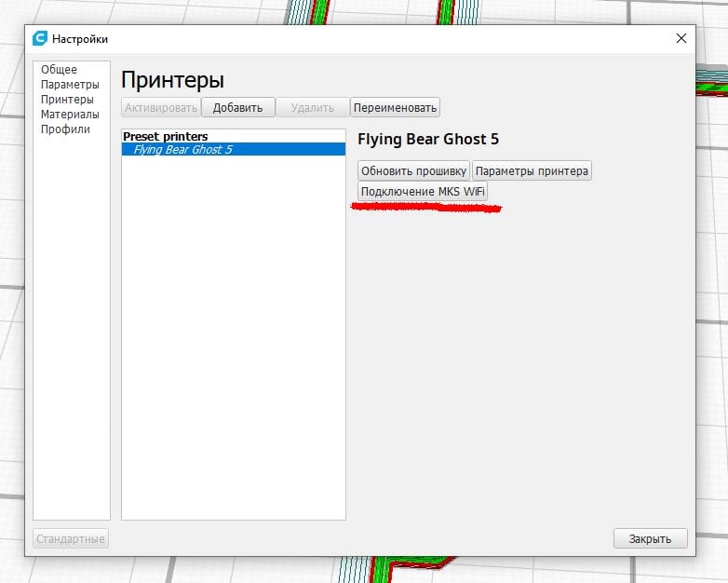Click the Удалить button
The height and width of the screenshot is (583, 728).
[313, 108]
